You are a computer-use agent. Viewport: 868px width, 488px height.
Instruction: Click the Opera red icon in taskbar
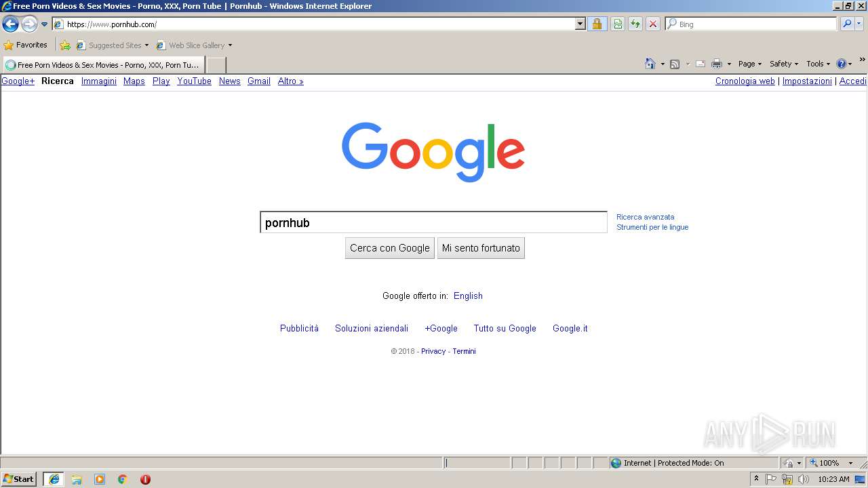tap(145, 479)
